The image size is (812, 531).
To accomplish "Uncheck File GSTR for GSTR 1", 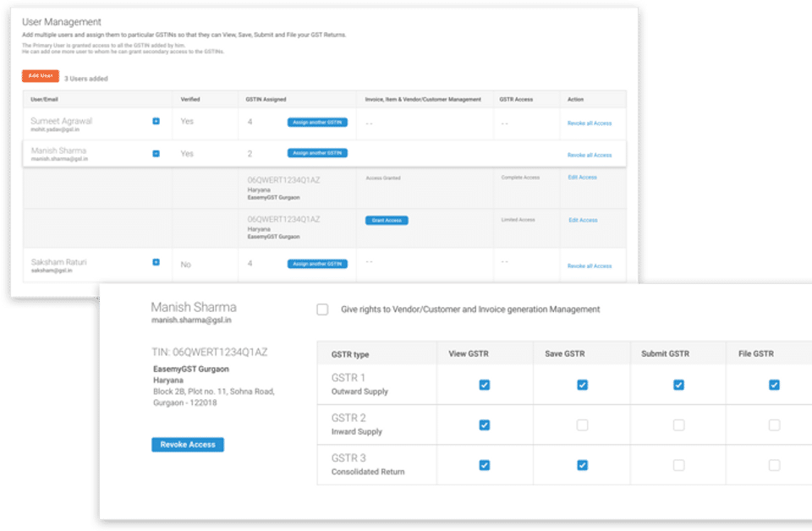I will 774,385.
